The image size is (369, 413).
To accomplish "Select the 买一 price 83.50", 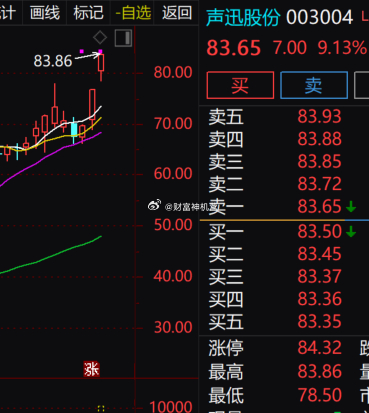I will click(319, 231).
